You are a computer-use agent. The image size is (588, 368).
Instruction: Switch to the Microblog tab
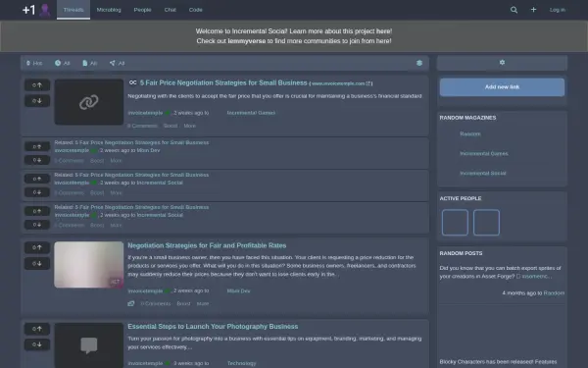[109, 10]
